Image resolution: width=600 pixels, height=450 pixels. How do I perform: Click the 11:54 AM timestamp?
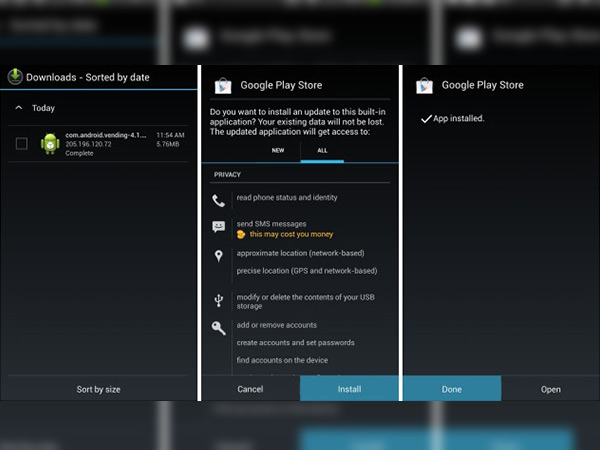[170, 135]
